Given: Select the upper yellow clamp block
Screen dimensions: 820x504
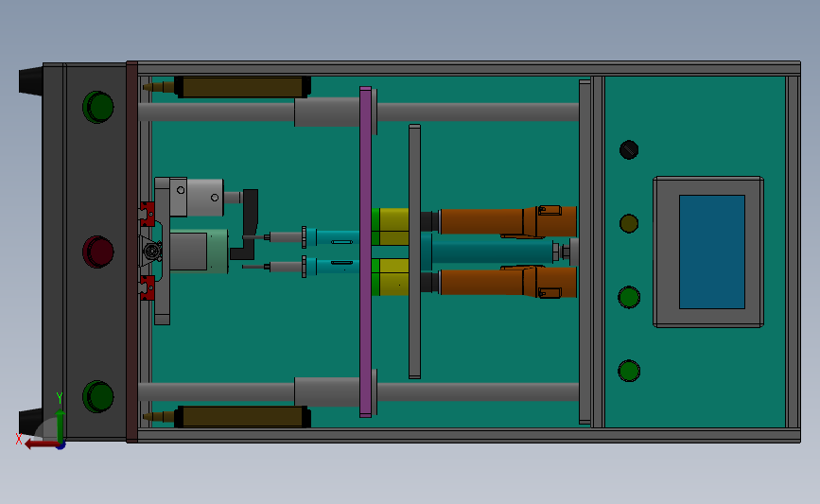Looking at the screenshot, I should click(394, 226).
